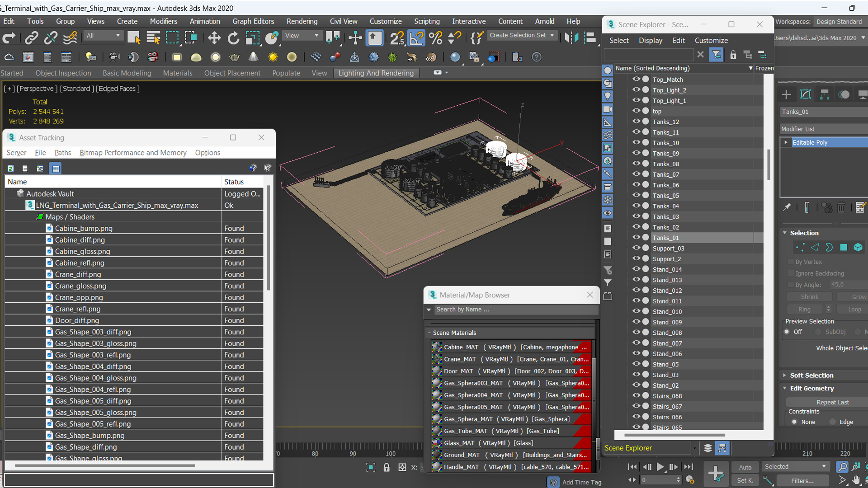Open Paths menu in Asset Tracking

tap(62, 153)
